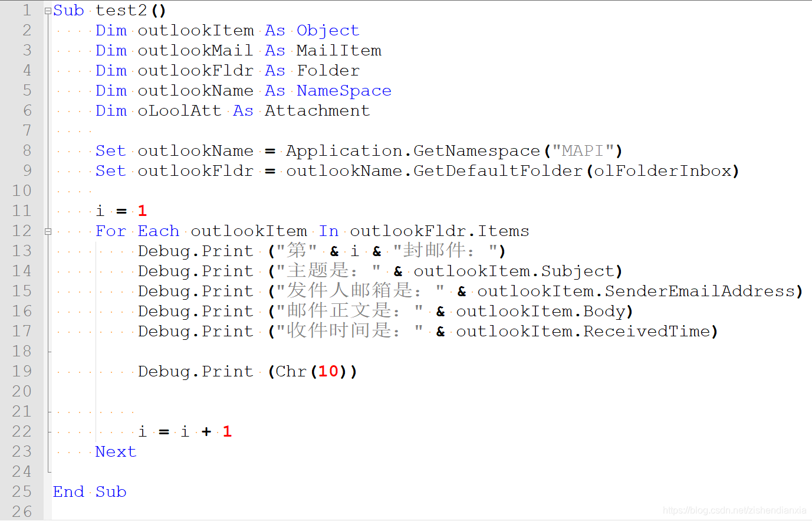This screenshot has height=521, width=812.
Task: Click 'Chr' function on line 19
Action: (x=291, y=372)
